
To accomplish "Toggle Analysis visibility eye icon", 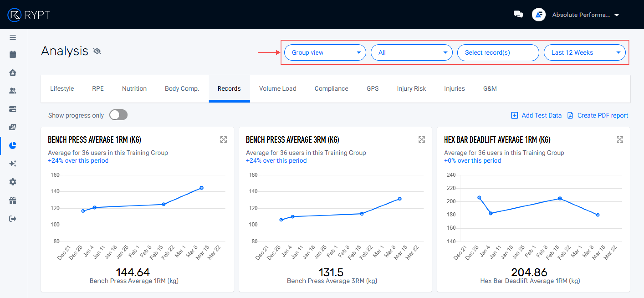I will 97,51.
